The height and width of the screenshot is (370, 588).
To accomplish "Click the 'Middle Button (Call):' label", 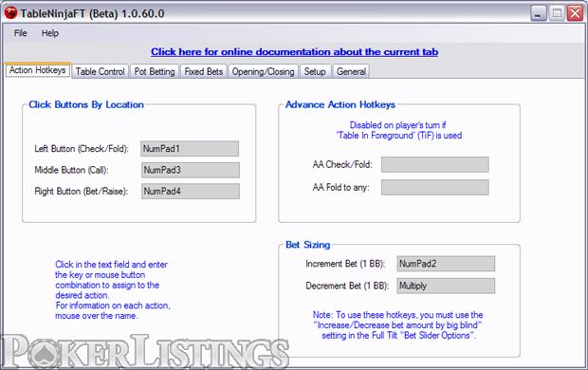I will pyautogui.click(x=71, y=171).
